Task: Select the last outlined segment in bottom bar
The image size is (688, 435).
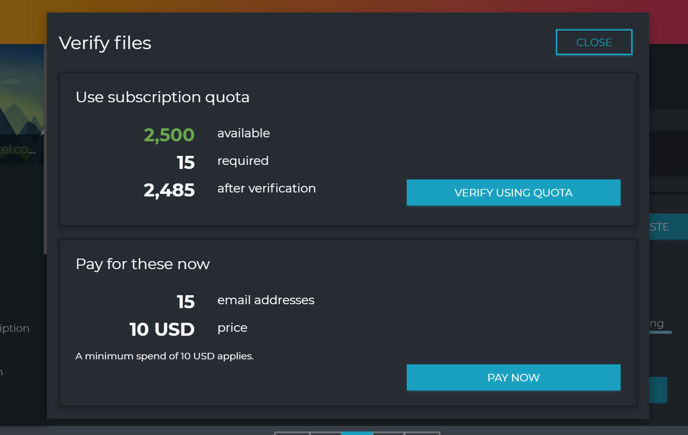Action: [x=422, y=433]
